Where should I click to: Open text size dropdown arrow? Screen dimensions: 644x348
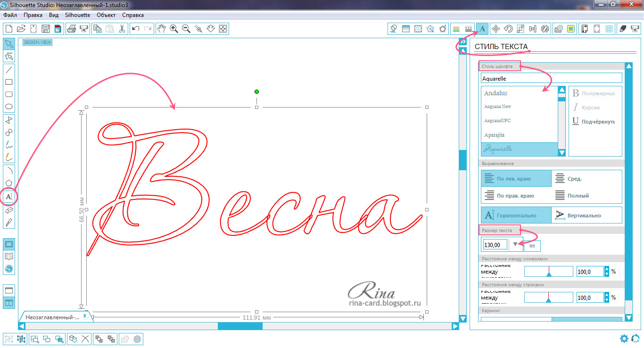point(515,244)
